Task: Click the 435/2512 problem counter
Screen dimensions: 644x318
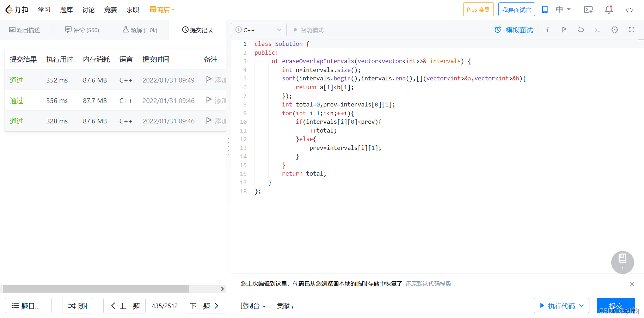Action: tap(165, 306)
